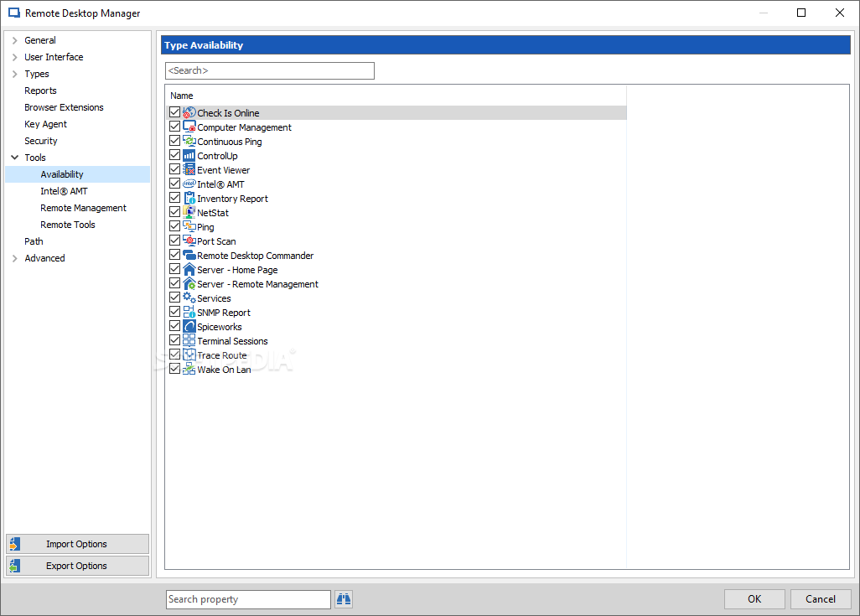The image size is (860, 616).
Task: Focus the Type Availability search box
Action: click(269, 70)
